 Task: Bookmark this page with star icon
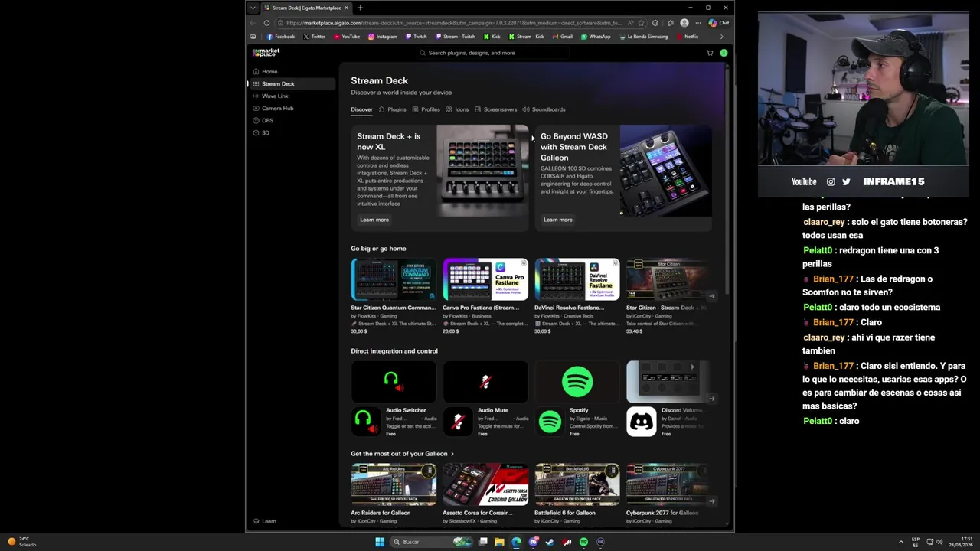tap(641, 23)
